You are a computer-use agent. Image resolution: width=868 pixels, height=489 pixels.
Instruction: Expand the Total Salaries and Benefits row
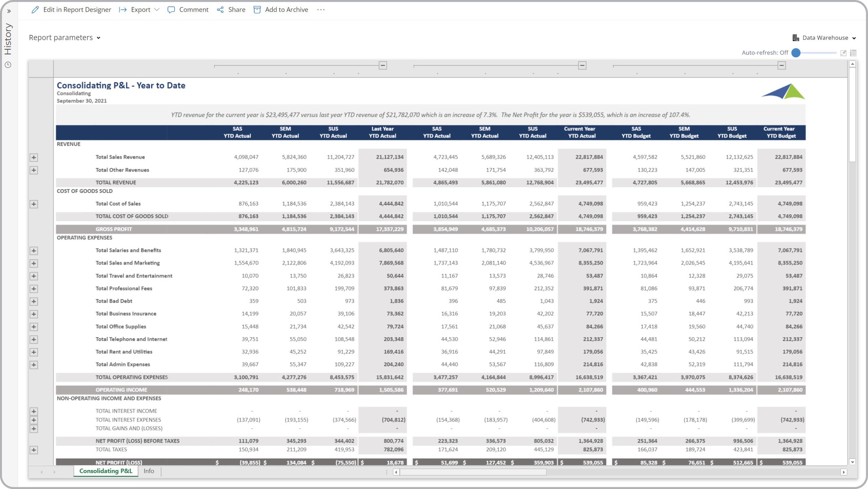tap(34, 251)
